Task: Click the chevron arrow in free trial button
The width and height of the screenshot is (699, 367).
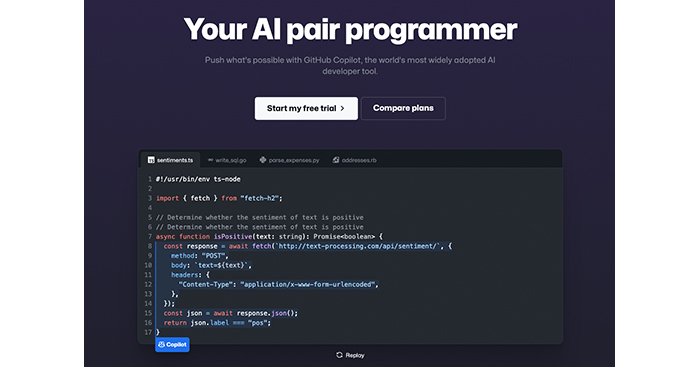Action: point(342,108)
